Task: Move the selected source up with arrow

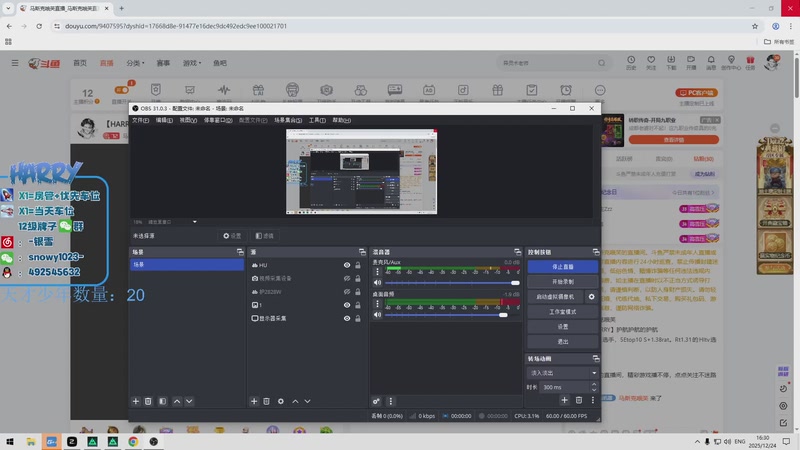Action: coord(295,401)
